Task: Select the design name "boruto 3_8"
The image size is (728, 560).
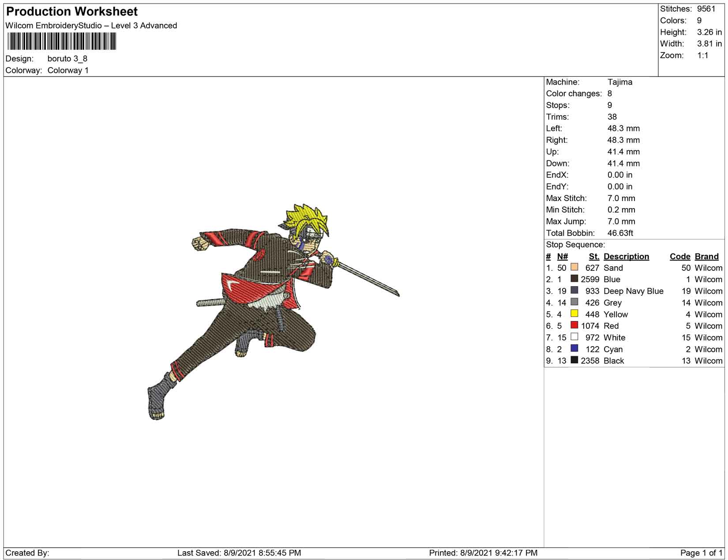Action: tap(68, 59)
